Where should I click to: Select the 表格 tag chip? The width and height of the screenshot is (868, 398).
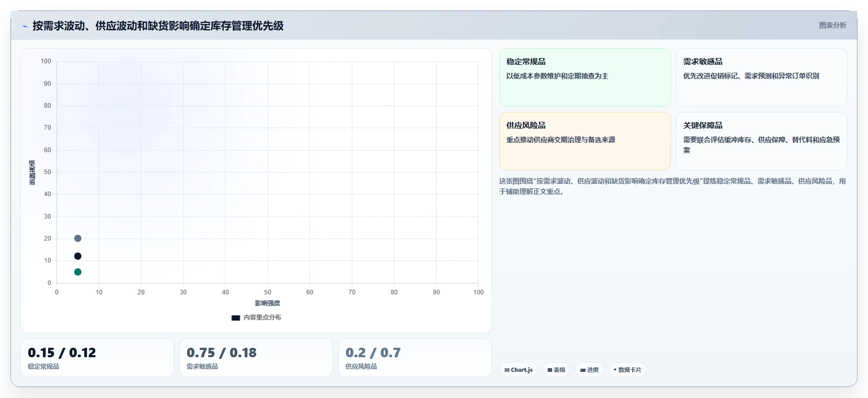pyautogui.click(x=556, y=370)
